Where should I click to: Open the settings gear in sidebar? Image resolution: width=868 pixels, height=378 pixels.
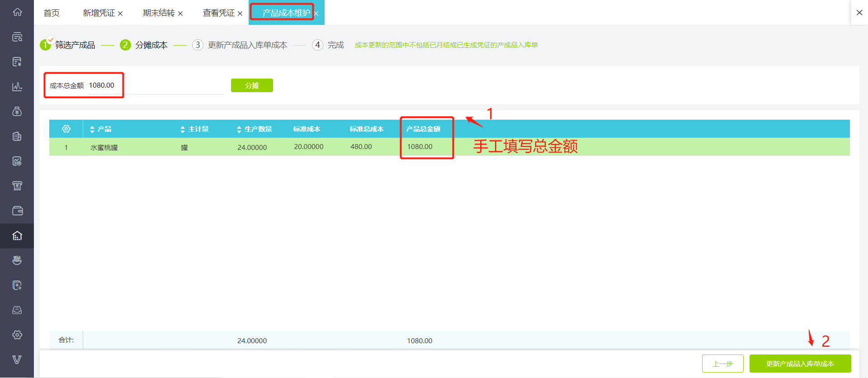click(x=17, y=335)
